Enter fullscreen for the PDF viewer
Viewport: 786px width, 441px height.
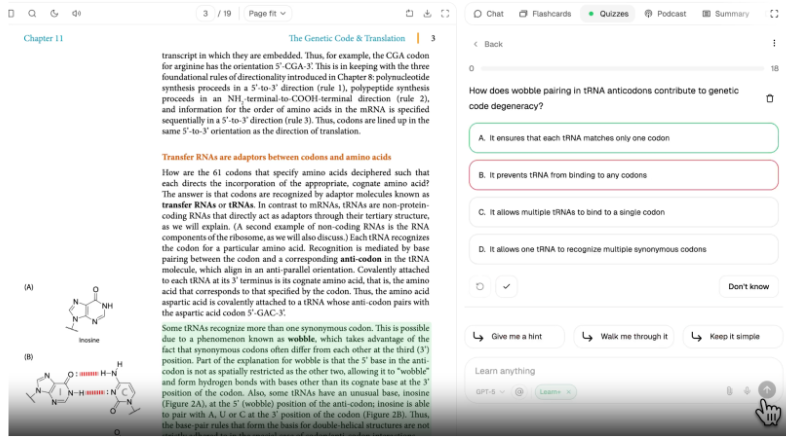pos(447,14)
